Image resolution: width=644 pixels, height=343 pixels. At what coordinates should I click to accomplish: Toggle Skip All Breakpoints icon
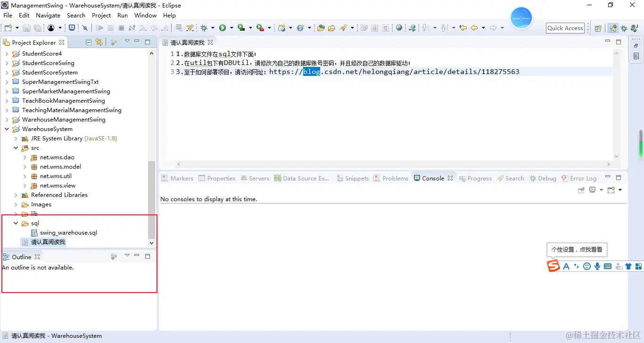point(85,28)
